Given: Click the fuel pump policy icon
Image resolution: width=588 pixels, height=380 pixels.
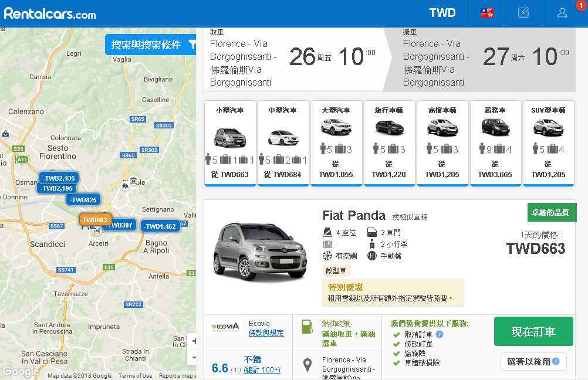Looking at the screenshot, I should [307, 327].
